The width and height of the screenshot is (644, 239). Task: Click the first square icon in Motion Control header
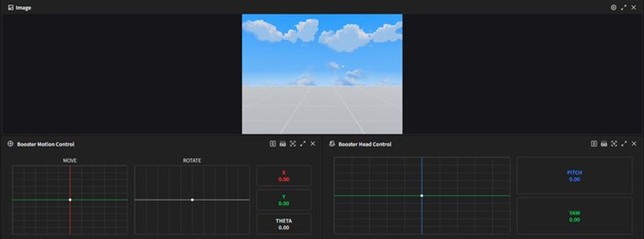tap(273, 144)
